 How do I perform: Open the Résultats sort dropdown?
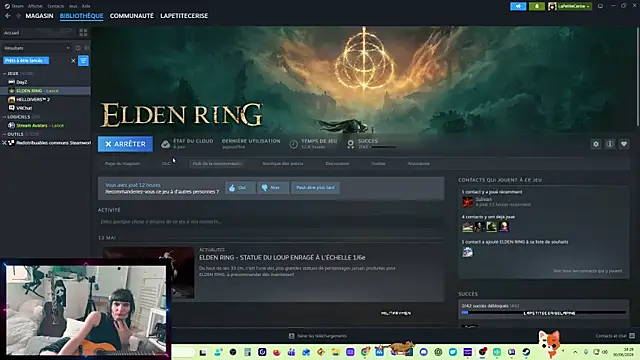37,48
